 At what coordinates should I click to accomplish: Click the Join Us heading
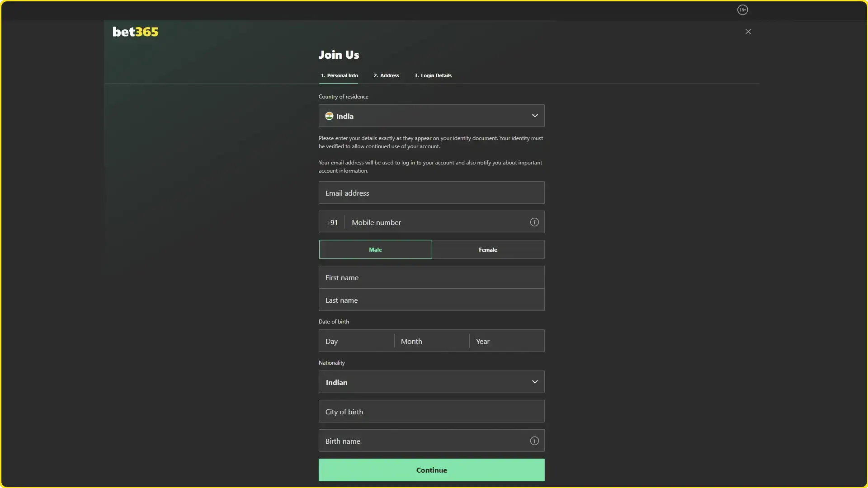tap(339, 55)
